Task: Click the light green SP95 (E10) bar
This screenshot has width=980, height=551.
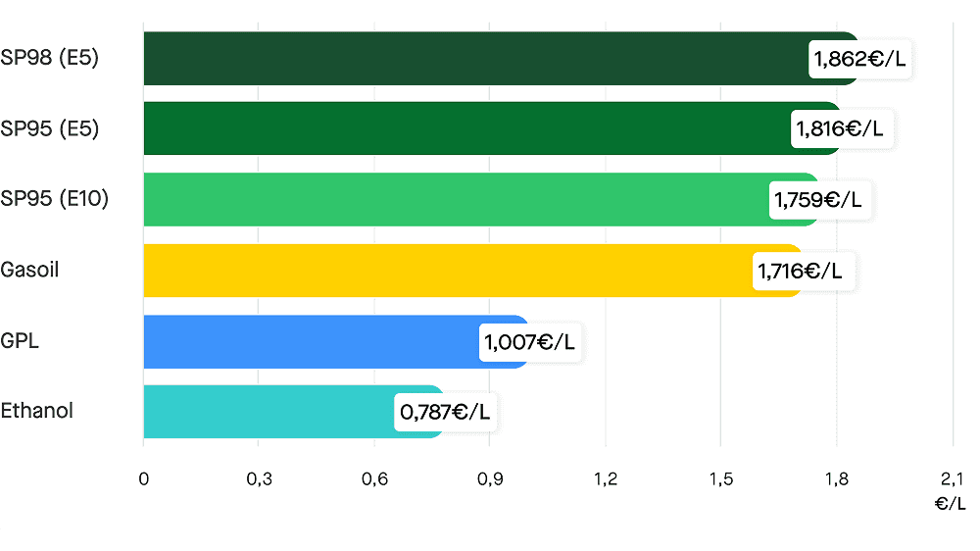Action: [x=451, y=200]
